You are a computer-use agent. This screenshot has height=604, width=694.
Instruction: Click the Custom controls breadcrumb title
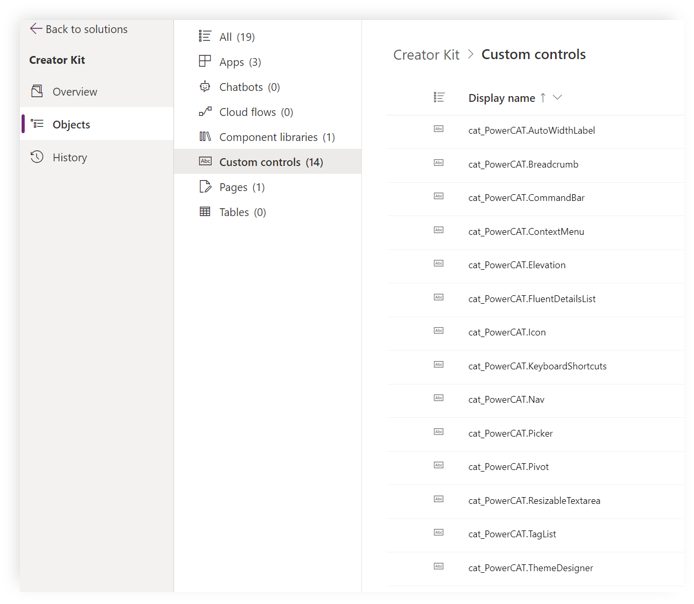pos(533,54)
